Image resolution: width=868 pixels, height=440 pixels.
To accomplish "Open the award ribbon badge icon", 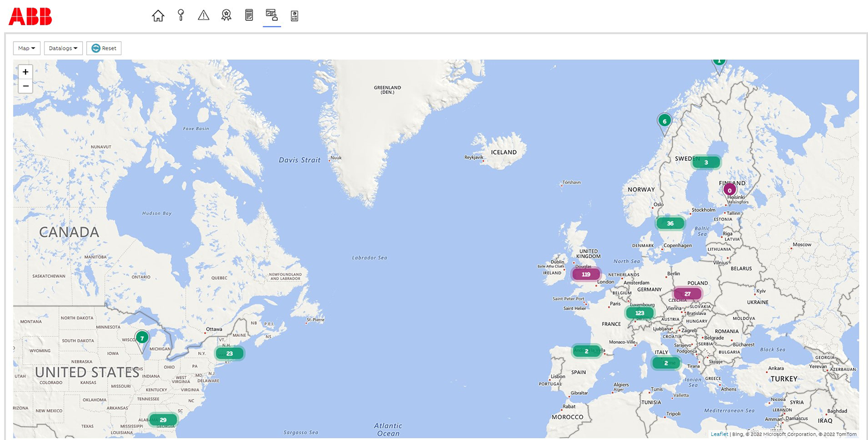I will 226,16.
